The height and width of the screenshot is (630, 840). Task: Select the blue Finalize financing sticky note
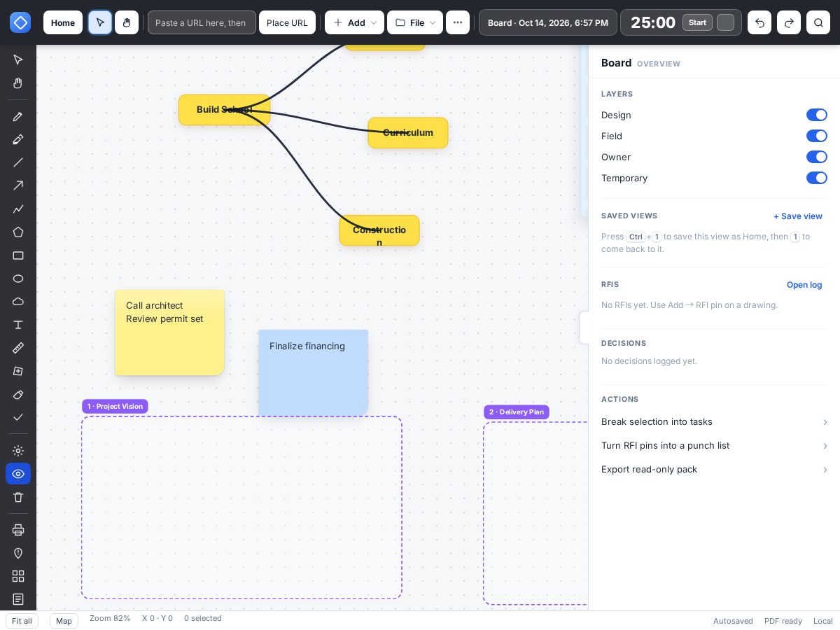tap(313, 373)
